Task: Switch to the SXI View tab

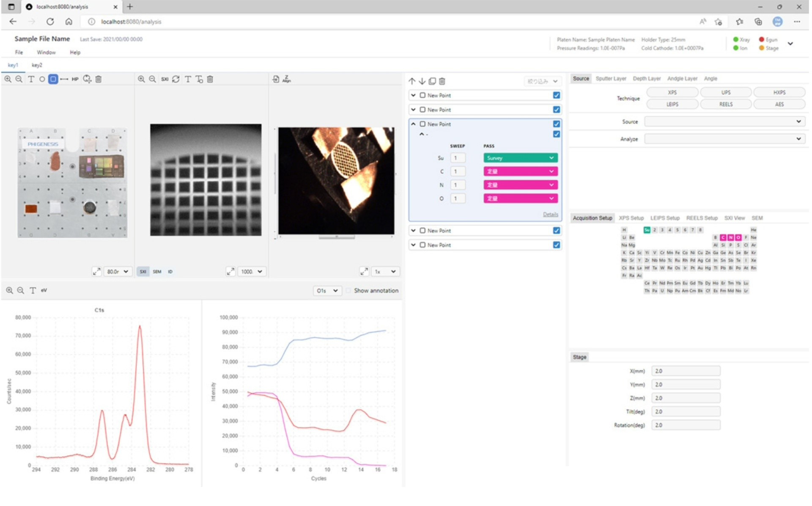Action: pos(734,218)
